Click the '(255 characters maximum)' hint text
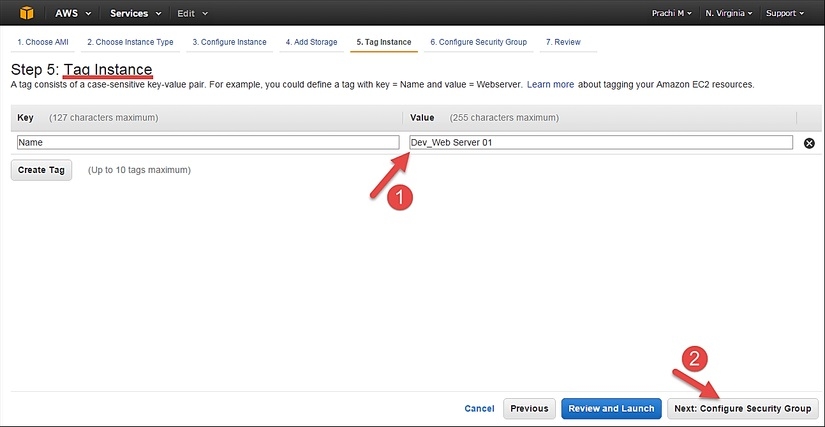825x427 pixels. [504, 118]
